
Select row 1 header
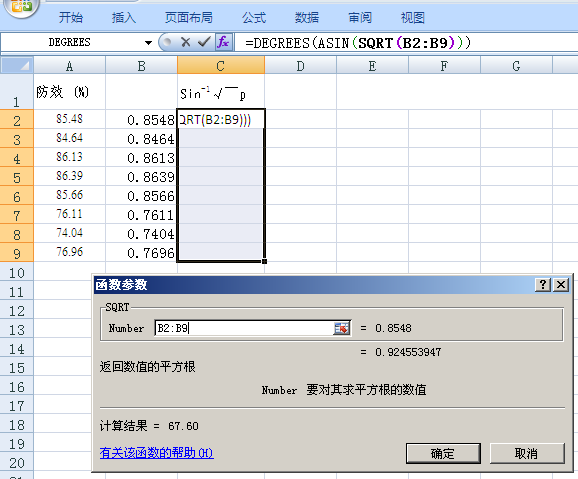[x=17, y=91]
